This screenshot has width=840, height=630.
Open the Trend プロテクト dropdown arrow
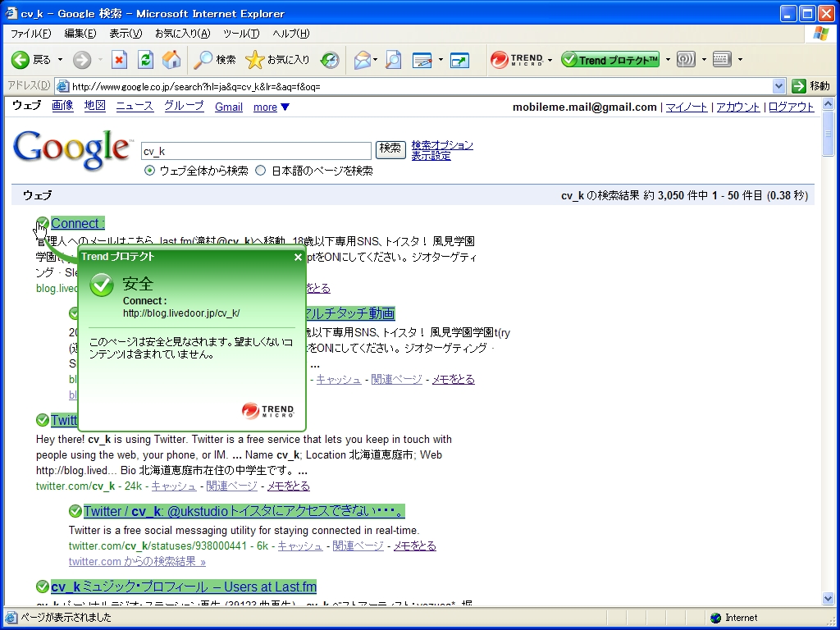pyautogui.click(x=668, y=59)
